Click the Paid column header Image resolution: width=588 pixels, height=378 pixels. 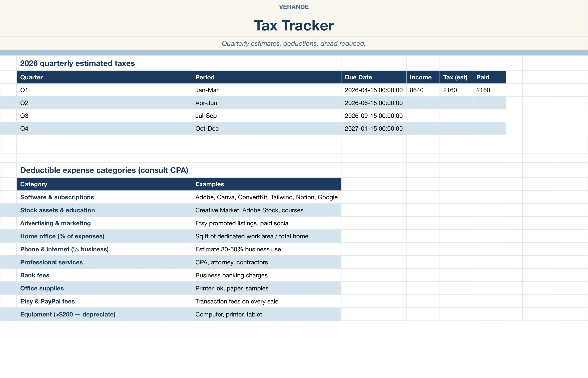tap(490, 77)
